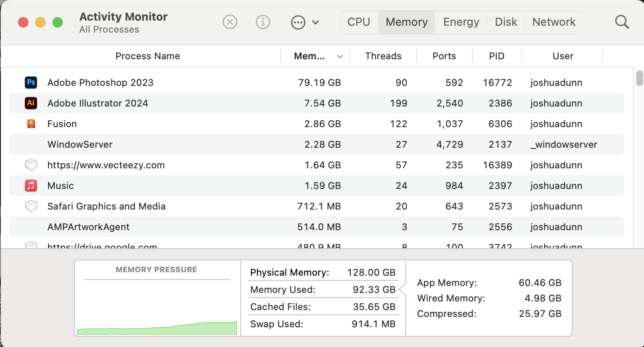The width and height of the screenshot is (644, 347).
Task: Click the Music app icon
Action: click(31, 186)
